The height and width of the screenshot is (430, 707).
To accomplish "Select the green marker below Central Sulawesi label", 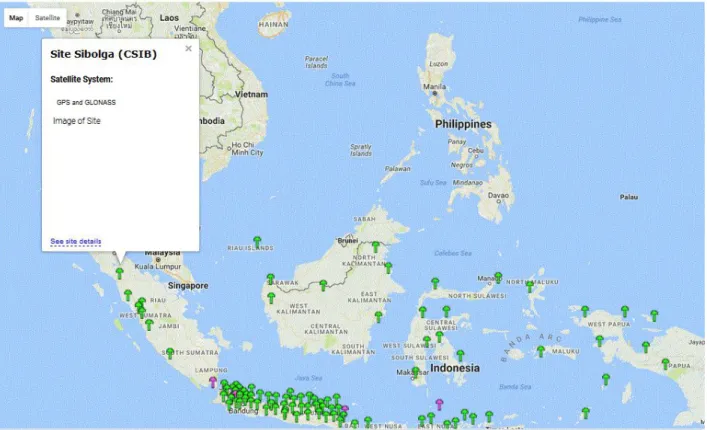I will point(440,336).
